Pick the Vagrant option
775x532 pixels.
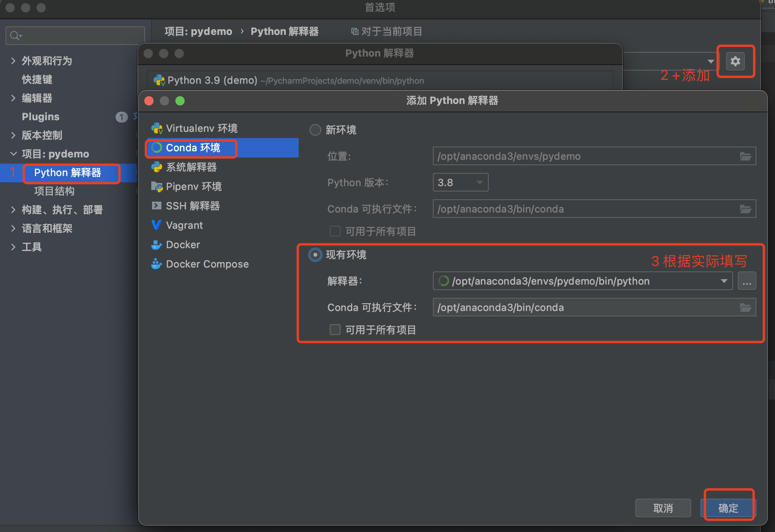point(184,225)
